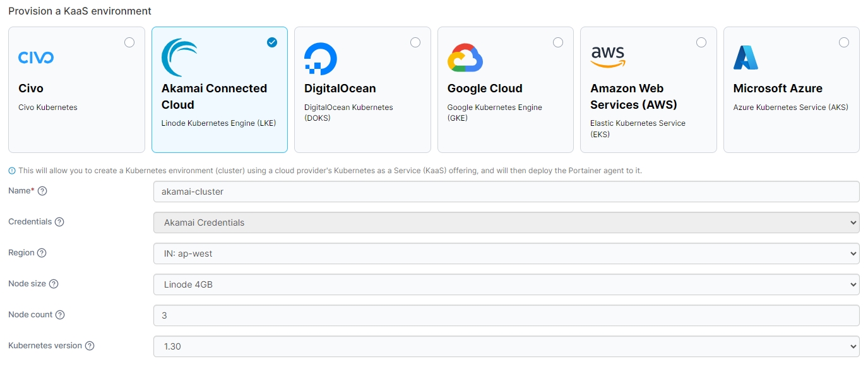Click the Microsoft Azure logo

(746, 58)
